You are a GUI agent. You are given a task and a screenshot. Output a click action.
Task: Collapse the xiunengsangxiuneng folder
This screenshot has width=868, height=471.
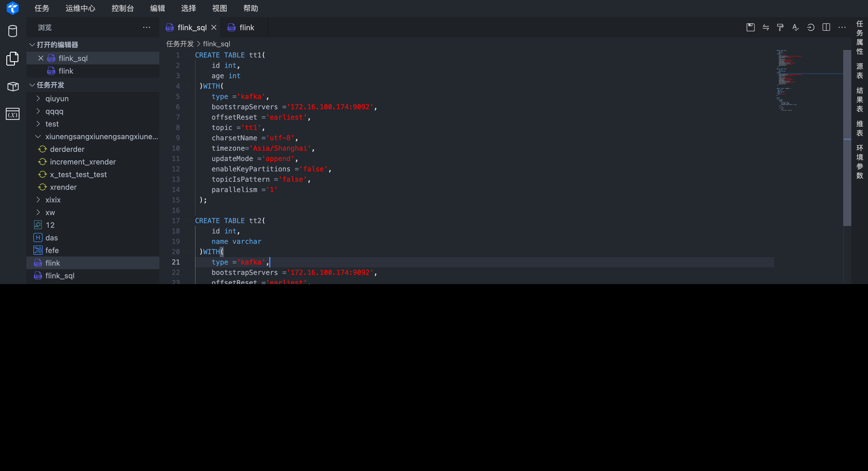pos(38,137)
